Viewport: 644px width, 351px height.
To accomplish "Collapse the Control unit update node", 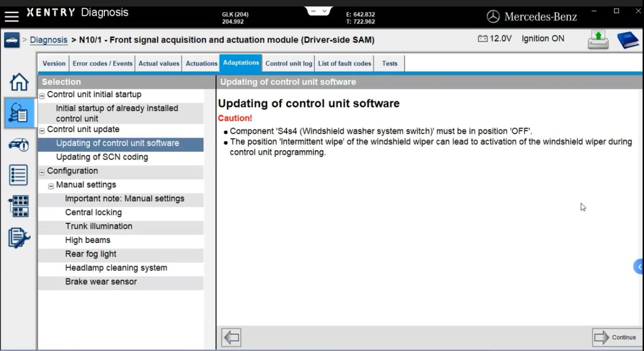I will coord(42,131).
